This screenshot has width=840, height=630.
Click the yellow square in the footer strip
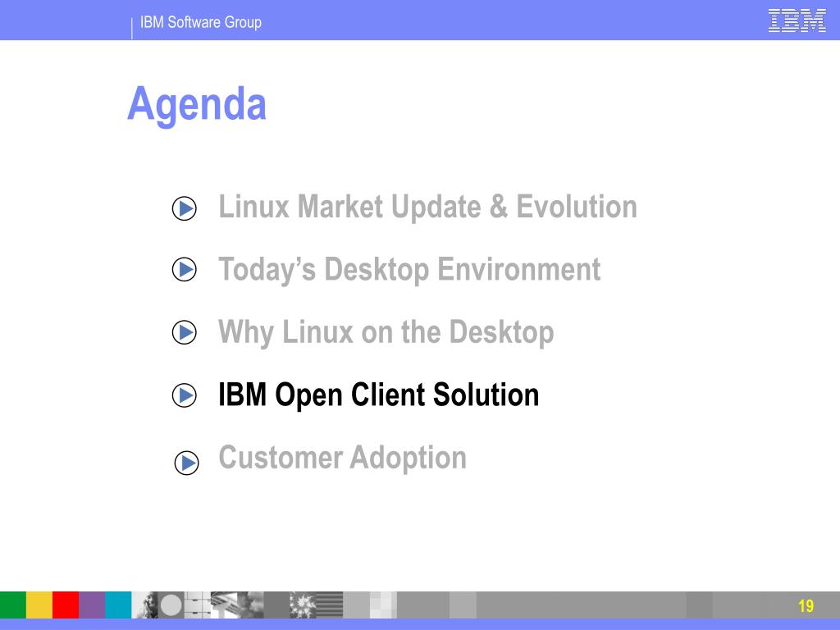click(39, 605)
